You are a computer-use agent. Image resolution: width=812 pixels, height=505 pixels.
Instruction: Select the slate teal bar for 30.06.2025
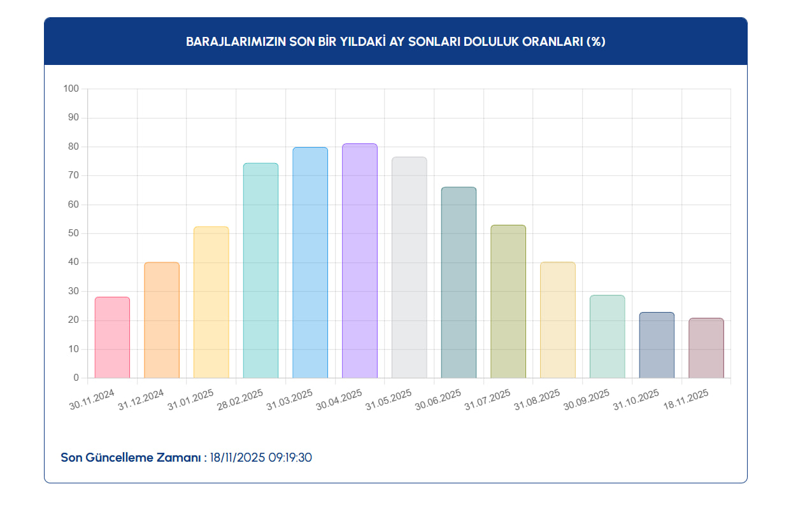point(459,283)
